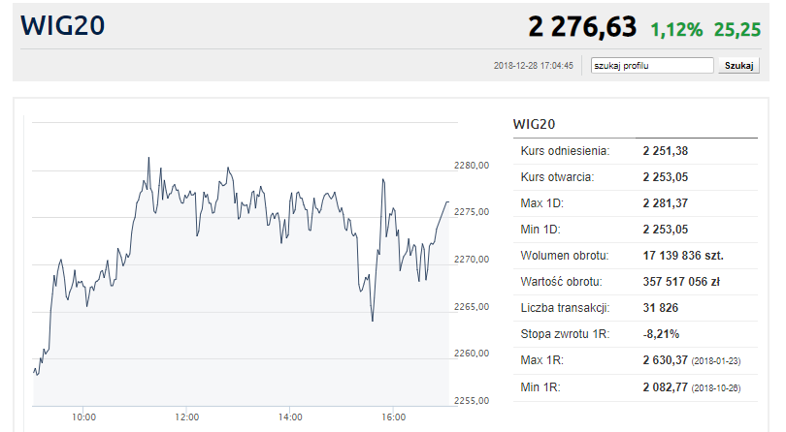786x432 pixels.
Task: Click the 12:00 label on chart axis
Action: (187, 417)
